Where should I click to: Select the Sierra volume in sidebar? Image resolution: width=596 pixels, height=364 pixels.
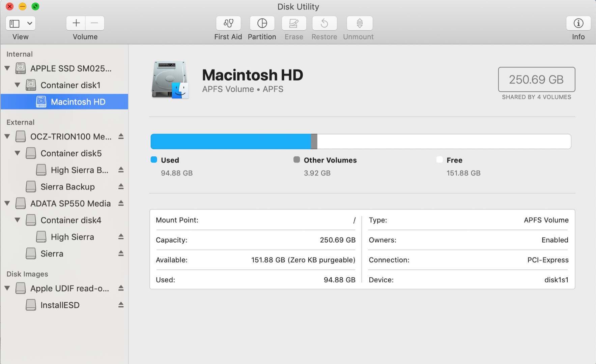tap(52, 254)
